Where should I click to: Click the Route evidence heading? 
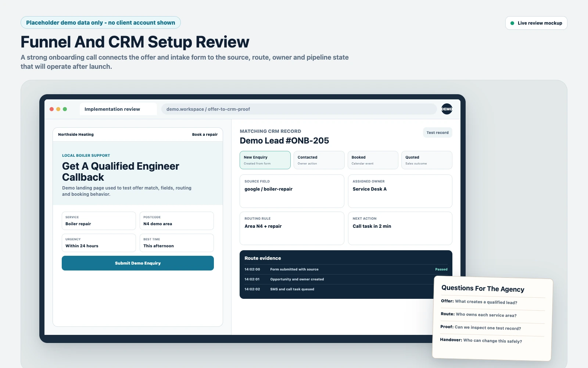point(263,258)
